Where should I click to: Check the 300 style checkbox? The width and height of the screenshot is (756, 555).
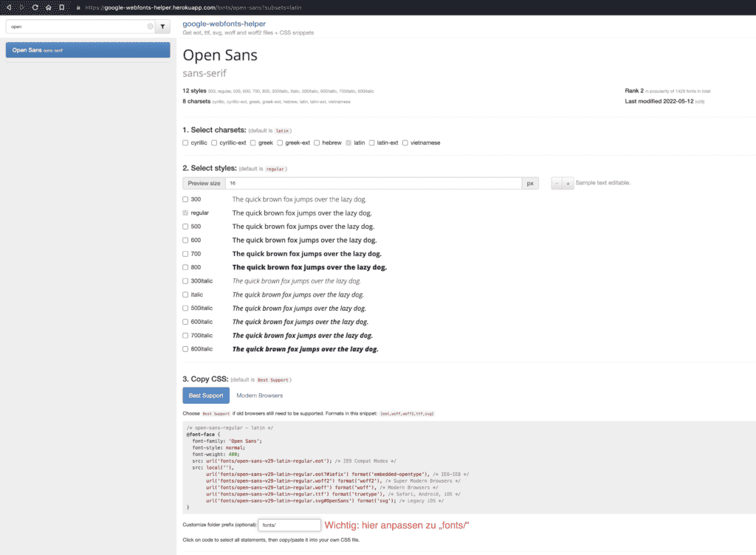(x=185, y=199)
